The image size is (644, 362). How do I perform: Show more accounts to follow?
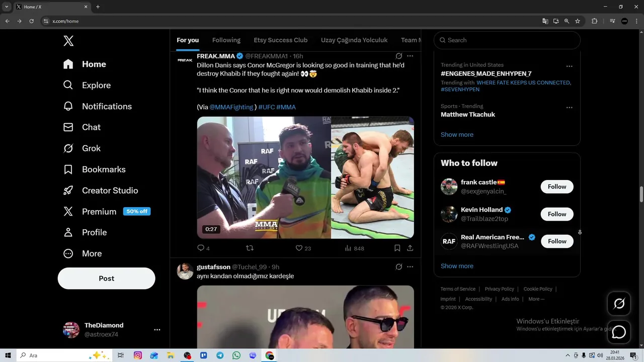click(x=457, y=266)
